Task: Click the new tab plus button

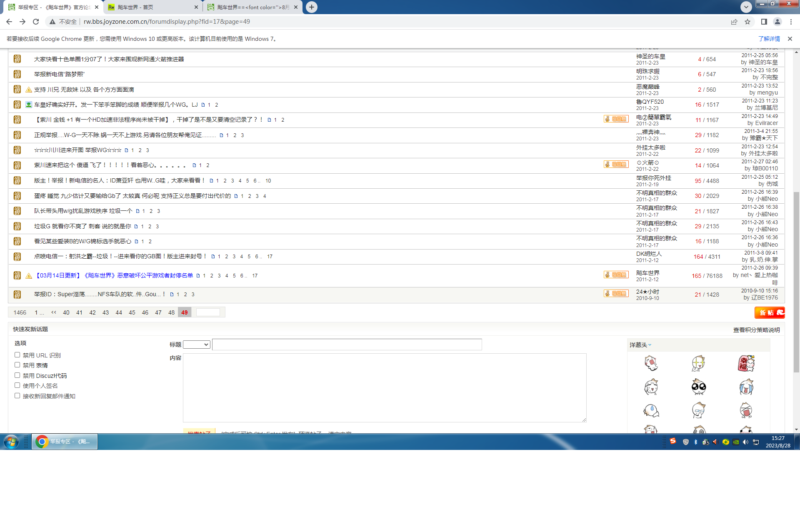Action: (312, 7)
